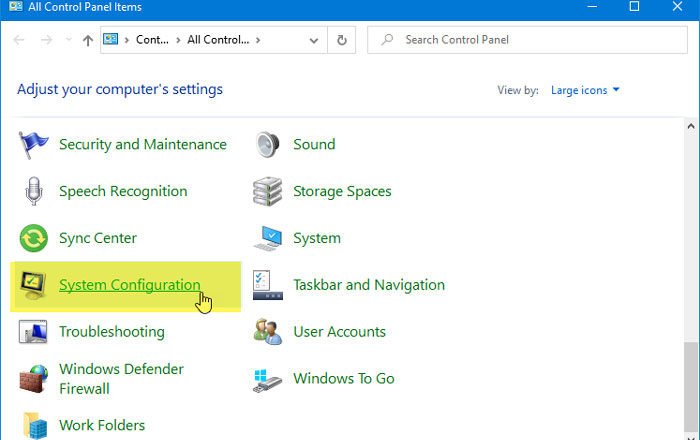The height and width of the screenshot is (440, 700).
Task: Click the System computer icon
Action: click(x=268, y=238)
